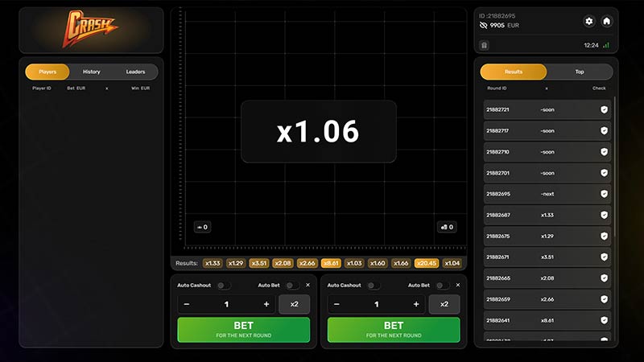Image resolution: width=644 pixels, height=362 pixels.
Task: Toggle balance visibility eye icon
Action: pos(484,26)
